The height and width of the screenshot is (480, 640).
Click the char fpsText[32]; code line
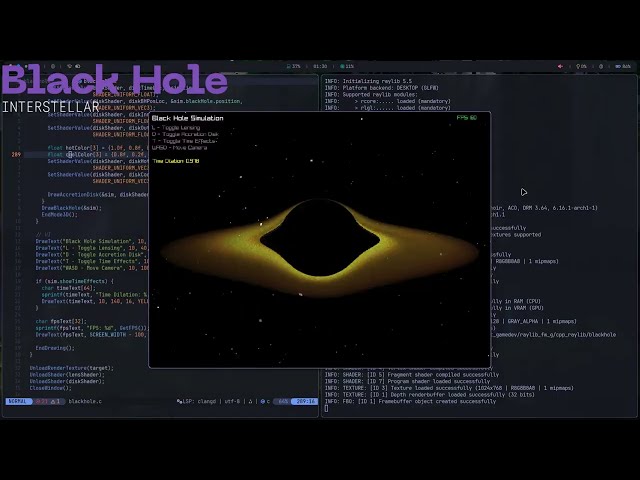(x=61, y=321)
